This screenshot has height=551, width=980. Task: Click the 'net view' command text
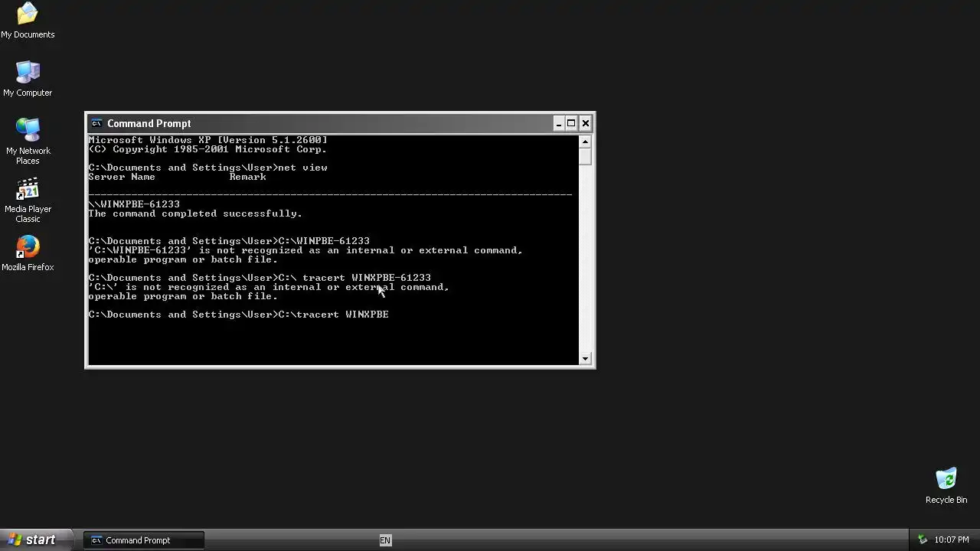tap(302, 168)
